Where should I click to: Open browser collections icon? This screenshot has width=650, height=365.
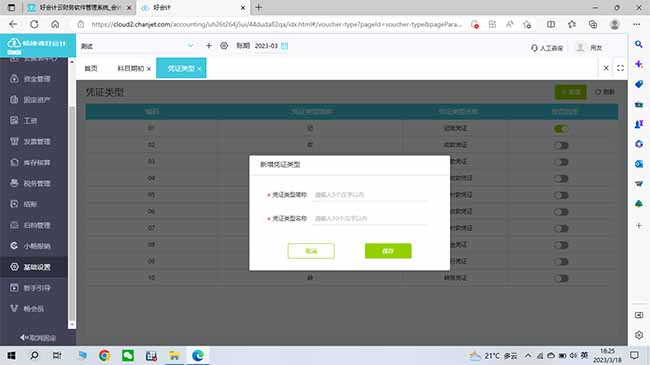[x=593, y=24]
